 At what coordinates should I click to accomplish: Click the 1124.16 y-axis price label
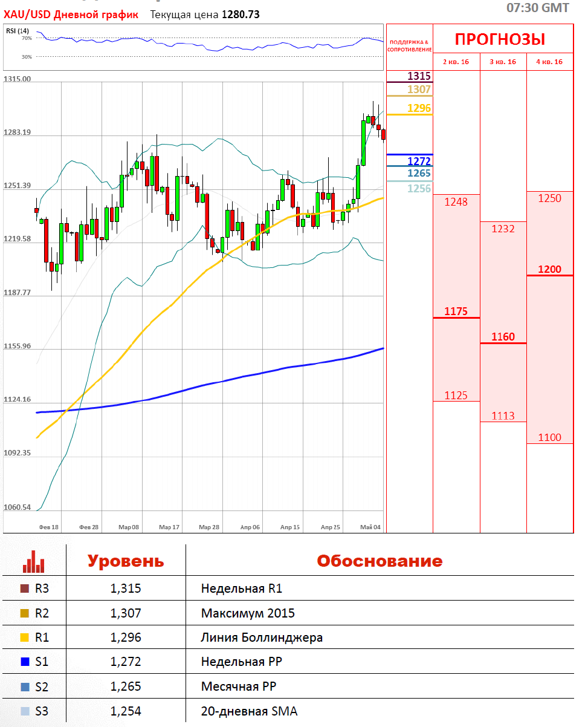(x=17, y=399)
